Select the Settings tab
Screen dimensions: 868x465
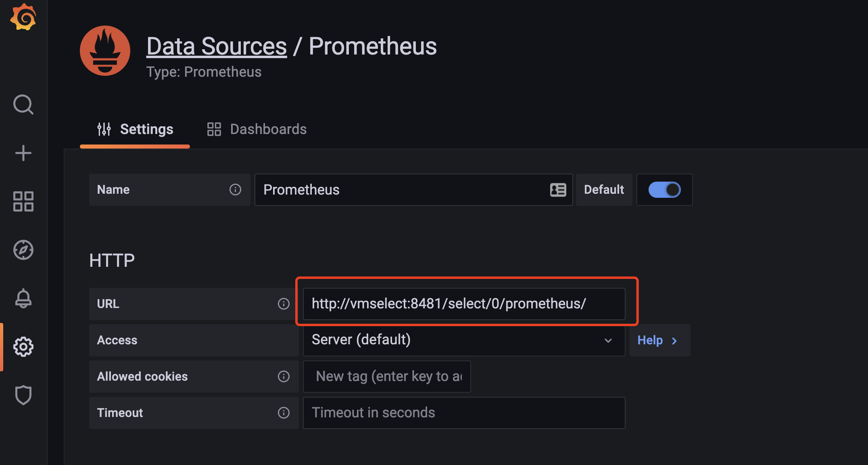tap(146, 129)
